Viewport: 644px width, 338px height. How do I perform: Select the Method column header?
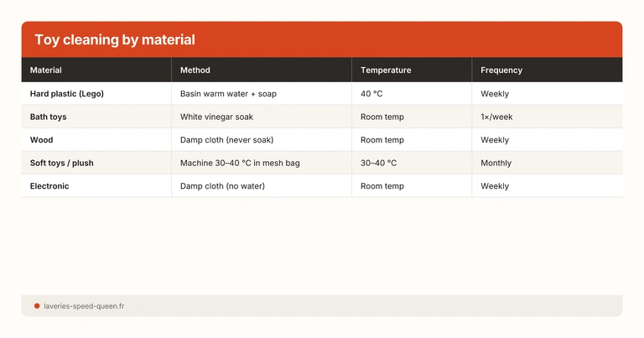pos(195,70)
